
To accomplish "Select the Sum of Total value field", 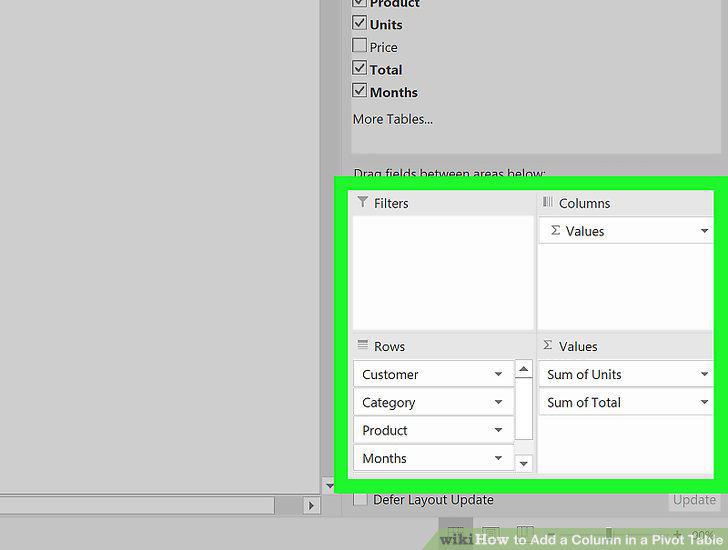I will [x=626, y=402].
